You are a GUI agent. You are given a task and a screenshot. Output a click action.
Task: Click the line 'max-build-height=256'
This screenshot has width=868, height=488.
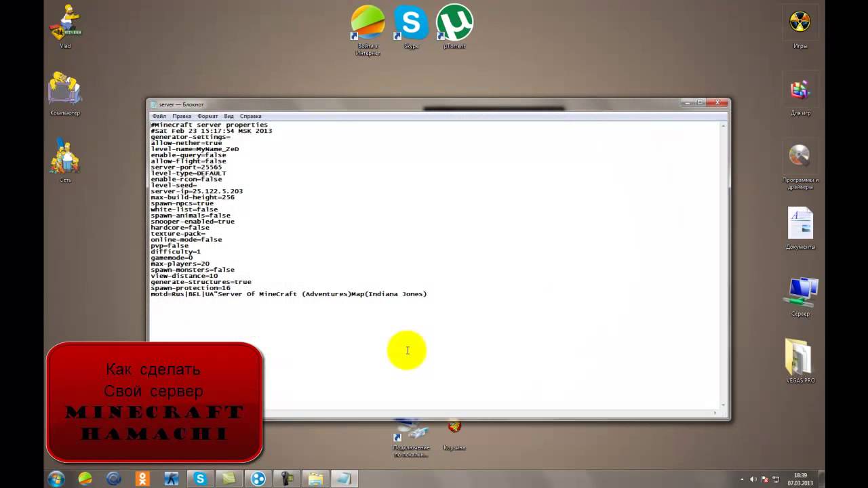click(193, 197)
